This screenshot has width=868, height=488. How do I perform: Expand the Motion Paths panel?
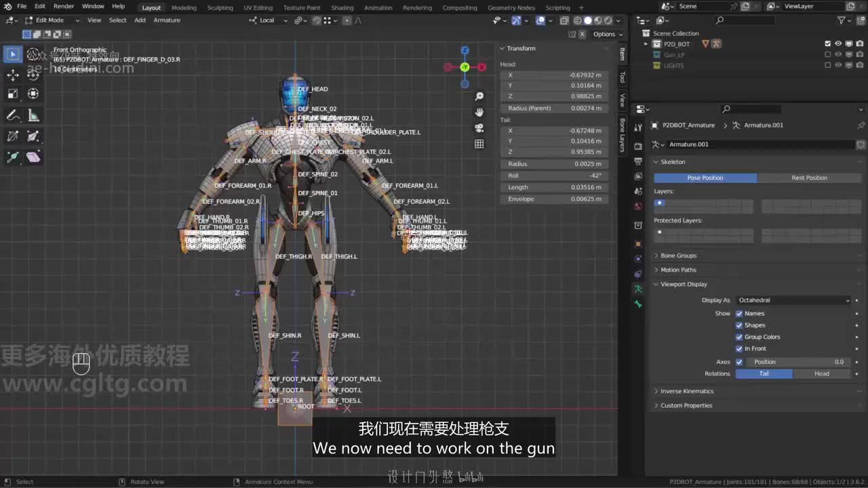(x=678, y=270)
